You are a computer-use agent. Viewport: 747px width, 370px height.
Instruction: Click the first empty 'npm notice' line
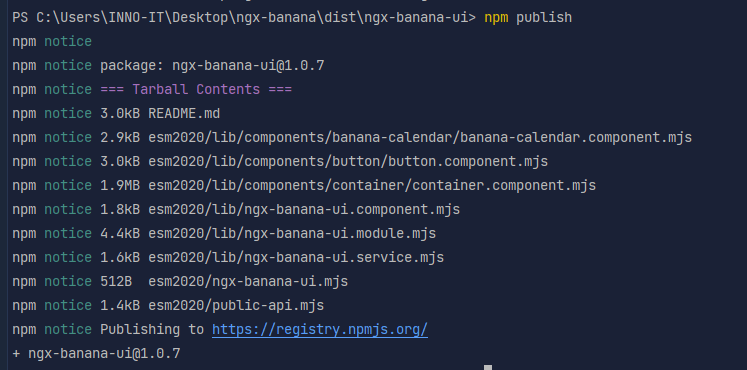[x=52, y=41]
